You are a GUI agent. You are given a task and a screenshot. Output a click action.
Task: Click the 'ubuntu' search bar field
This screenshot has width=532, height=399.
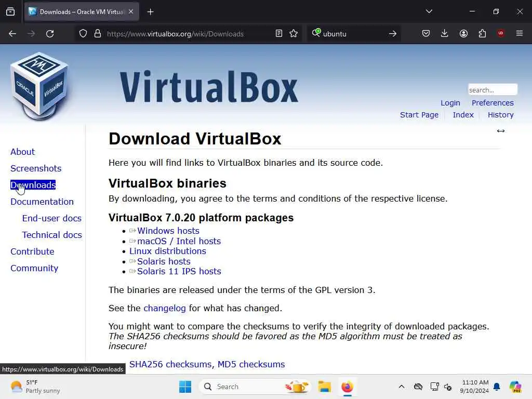pos(353,34)
